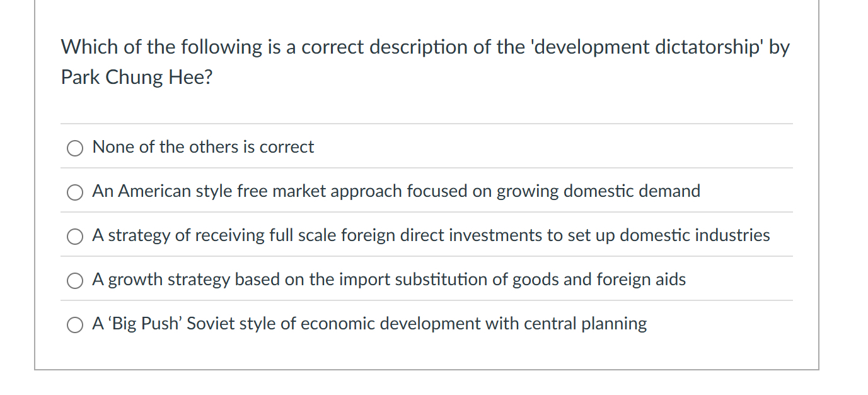Image resolution: width=868 pixels, height=395 pixels.
Task: Click the radio button for the third answer choice
Action: click(x=74, y=236)
